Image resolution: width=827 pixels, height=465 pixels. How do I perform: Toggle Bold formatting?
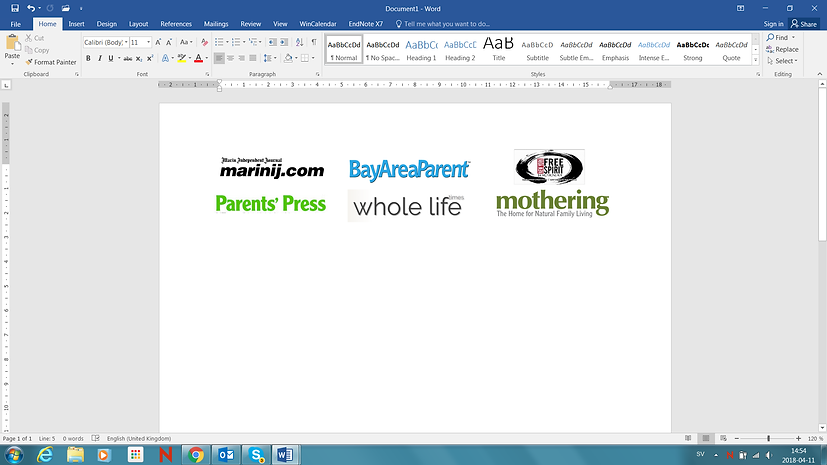pos(88,59)
